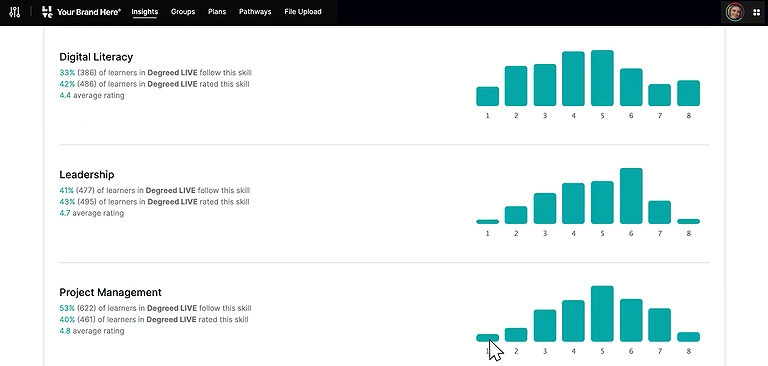Click Digital Literacy rating bar 8

(688, 93)
